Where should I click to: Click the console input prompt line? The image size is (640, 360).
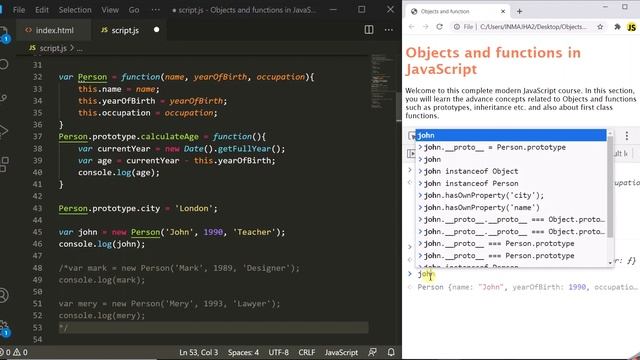point(523,274)
